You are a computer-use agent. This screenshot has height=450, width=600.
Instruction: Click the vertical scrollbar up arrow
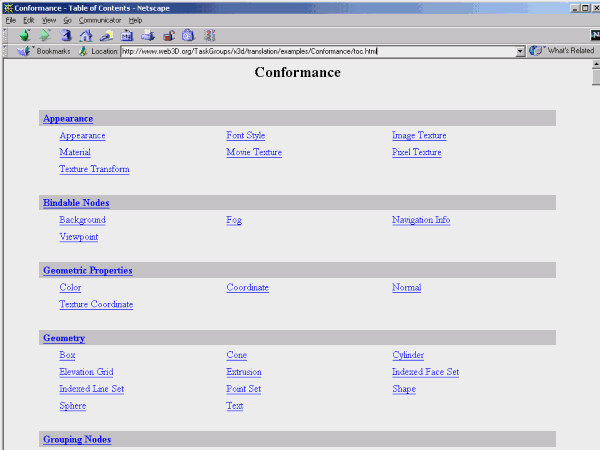pyautogui.click(x=595, y=65)
